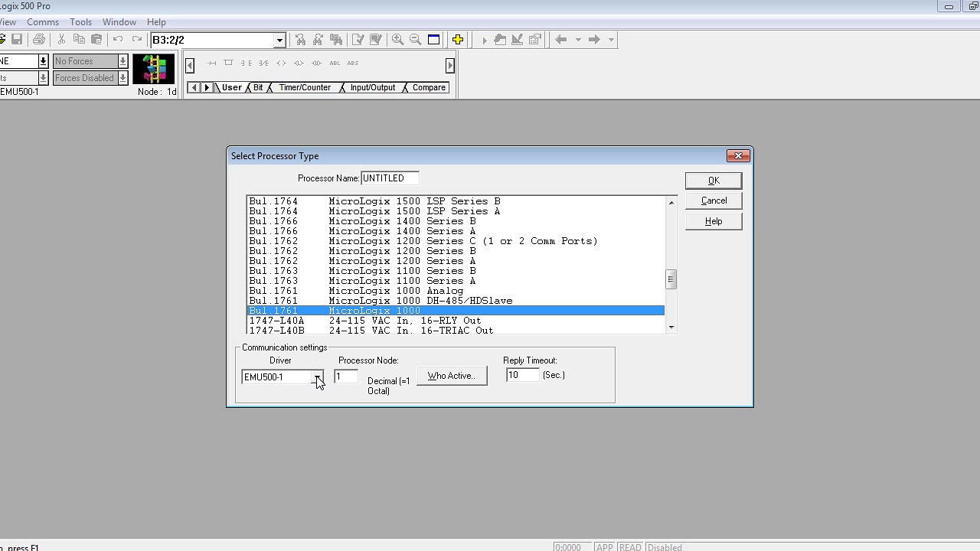Click the dialog Help button
This screenshot has height=551, width=980.
pos(714,221)
